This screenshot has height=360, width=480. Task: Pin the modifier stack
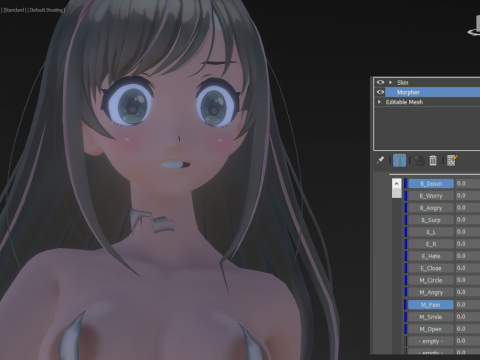coord(380,160)
